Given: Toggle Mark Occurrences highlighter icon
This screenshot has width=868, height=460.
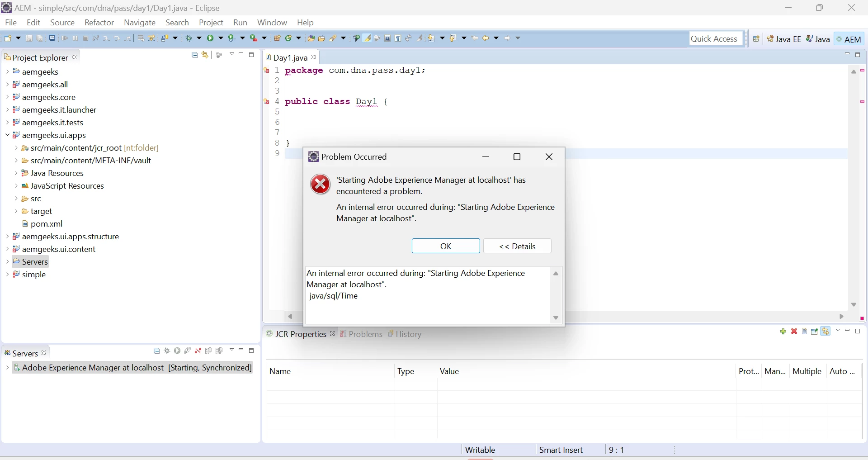Looking at the screenshot, I should (368, 38).
